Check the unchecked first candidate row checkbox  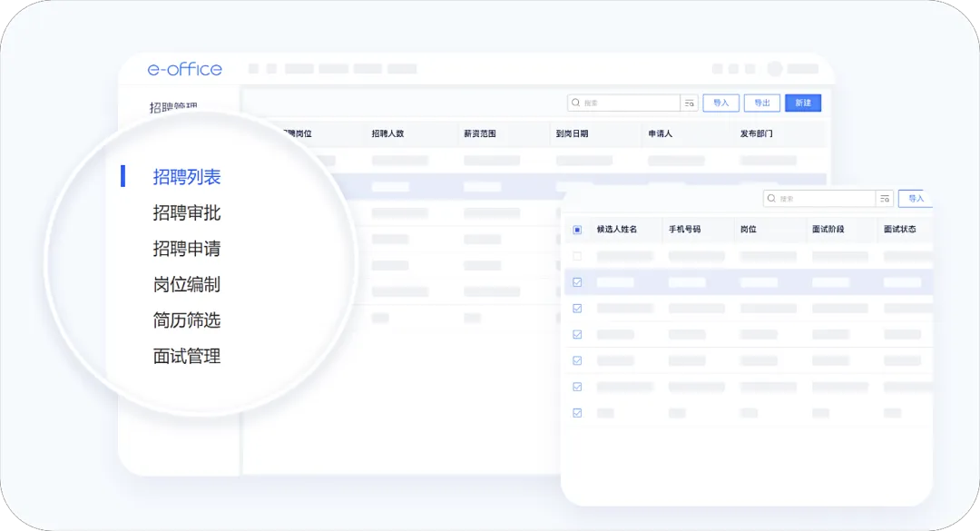(577, 256)
